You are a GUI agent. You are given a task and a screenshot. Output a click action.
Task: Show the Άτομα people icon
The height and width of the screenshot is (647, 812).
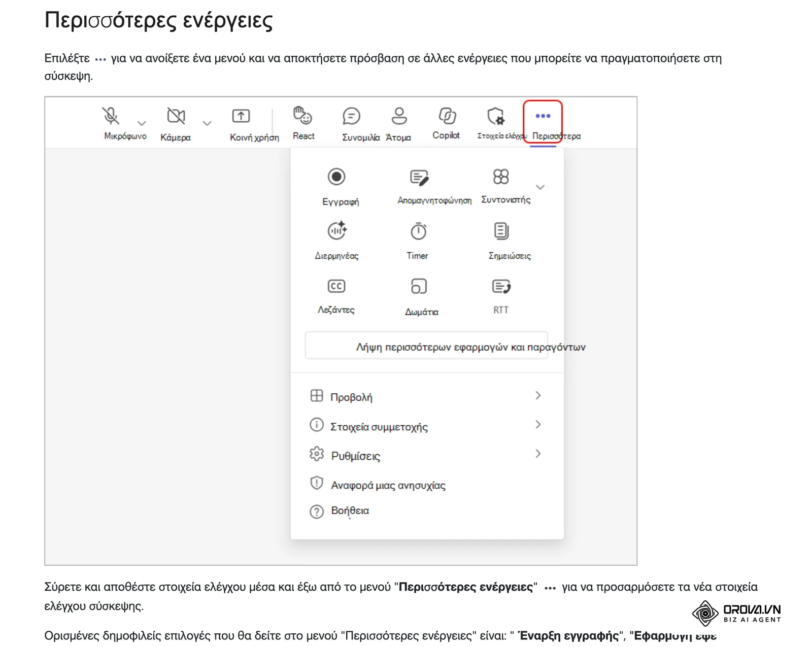pos(399,116)
